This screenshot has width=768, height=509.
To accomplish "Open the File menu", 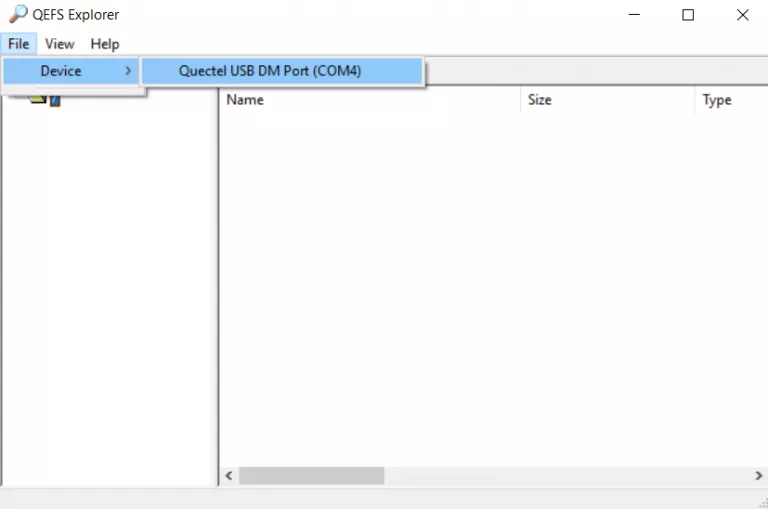I will [19, 44].
